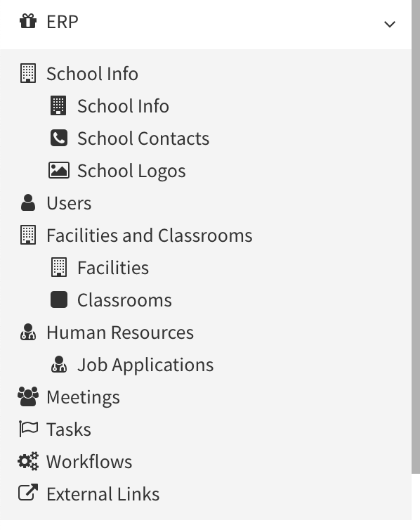The image size is (420, 530).
Task: Open the School Info sub-item
Action: [123, 106]
